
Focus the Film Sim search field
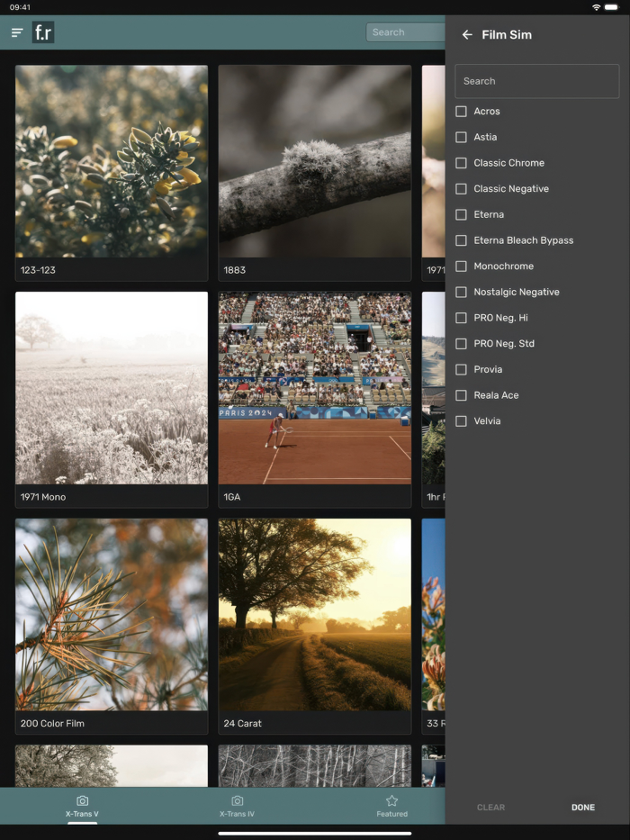coord(536,81)
